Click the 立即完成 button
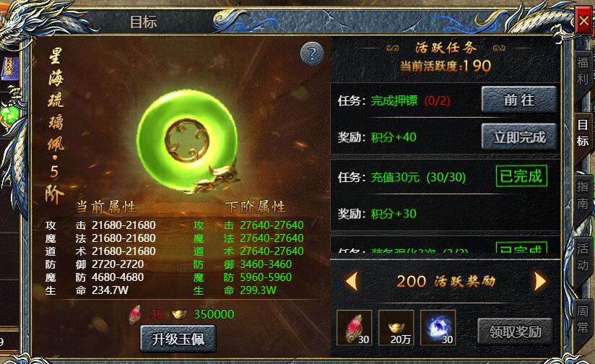The height and width of the screenshot is (364, 595). tap(518, 136)
